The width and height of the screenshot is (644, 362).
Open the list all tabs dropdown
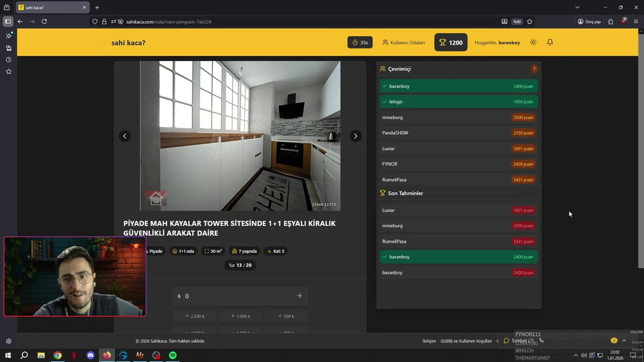coord(578,8)
